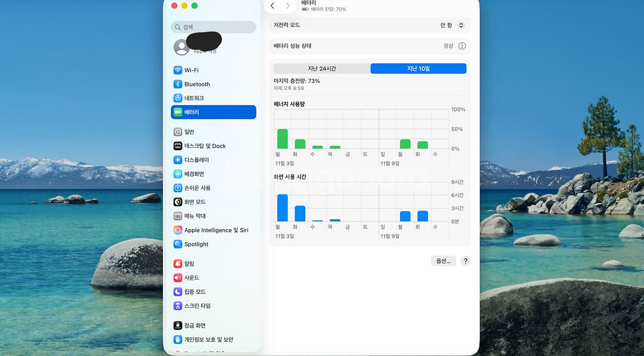Image resolution: width=644 pixels, height=356 pixels.
Task: Click inside the 검색 search field
Action: 213,27
